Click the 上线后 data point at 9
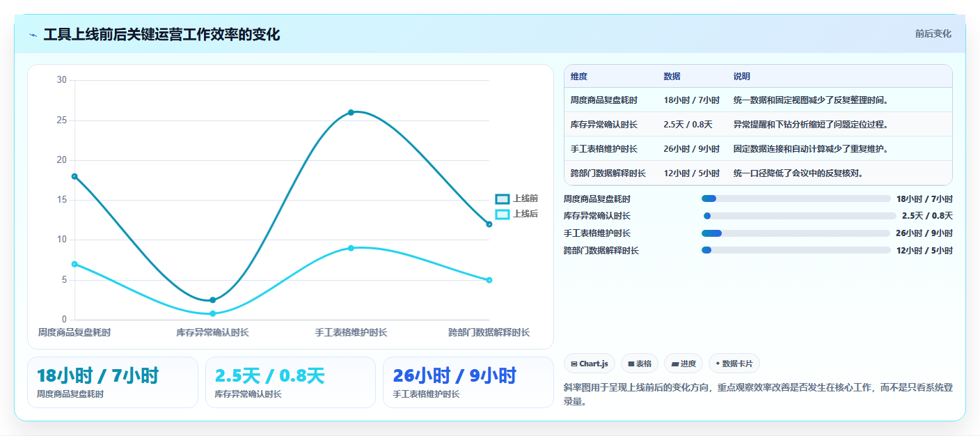 [351, 248]
